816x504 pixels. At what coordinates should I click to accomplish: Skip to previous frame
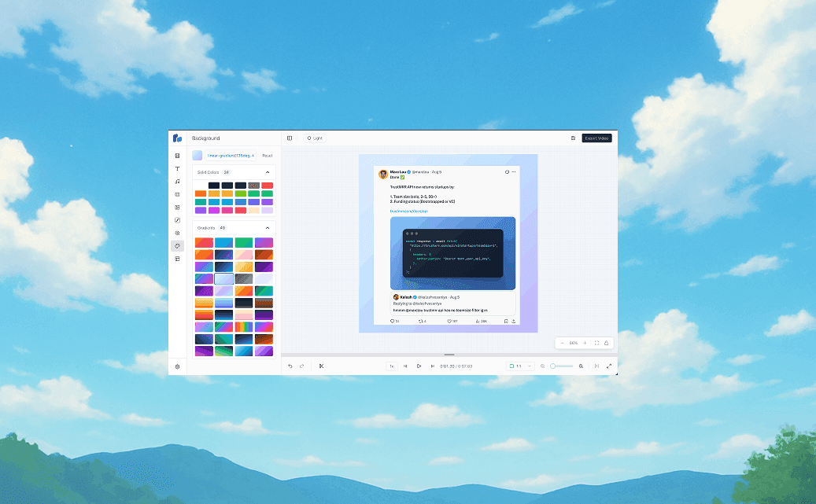405,366
